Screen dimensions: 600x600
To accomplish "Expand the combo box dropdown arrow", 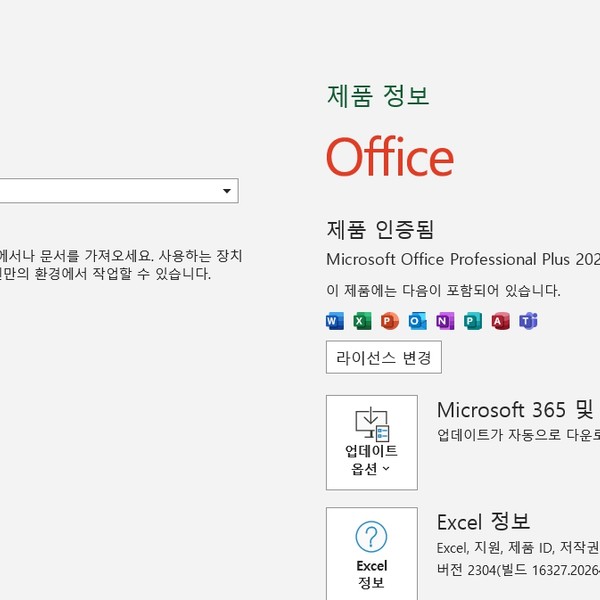I will pyautogui.click(x=227, y=191).
